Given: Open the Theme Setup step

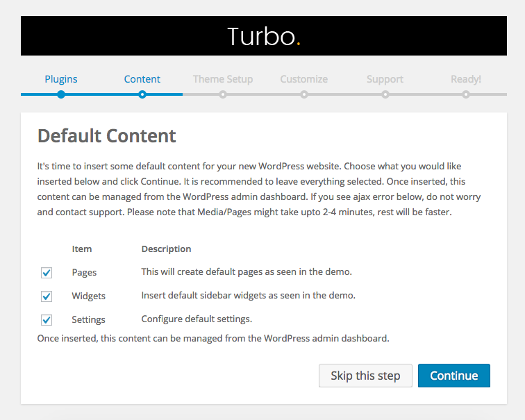Looking at the screenshot, I should coord(223,79).
